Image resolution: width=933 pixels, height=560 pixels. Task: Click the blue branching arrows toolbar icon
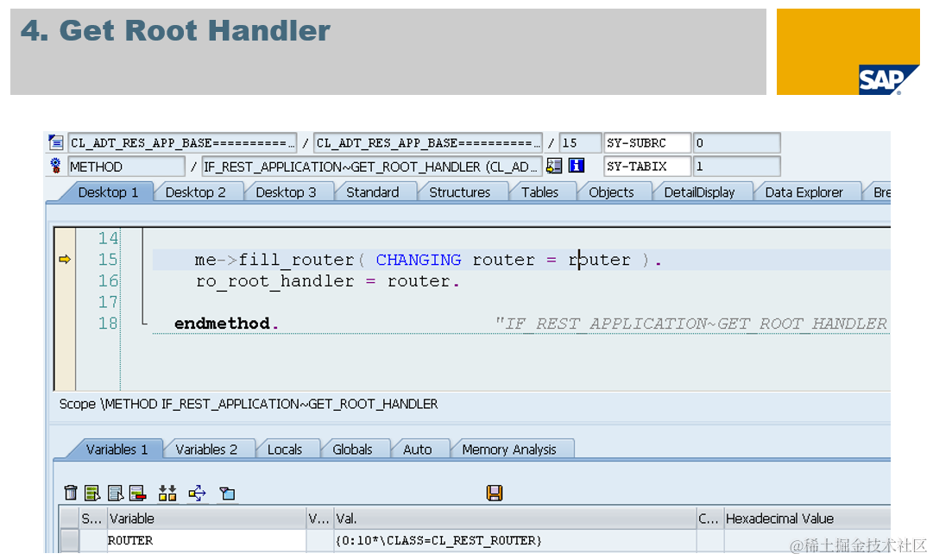pos(197,493)
